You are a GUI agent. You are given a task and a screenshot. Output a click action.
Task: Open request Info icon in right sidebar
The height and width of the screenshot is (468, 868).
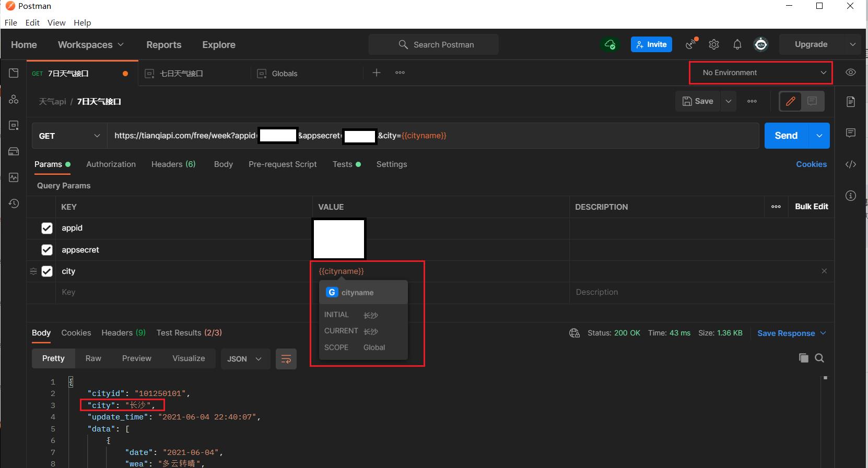[x=851, y=196]
